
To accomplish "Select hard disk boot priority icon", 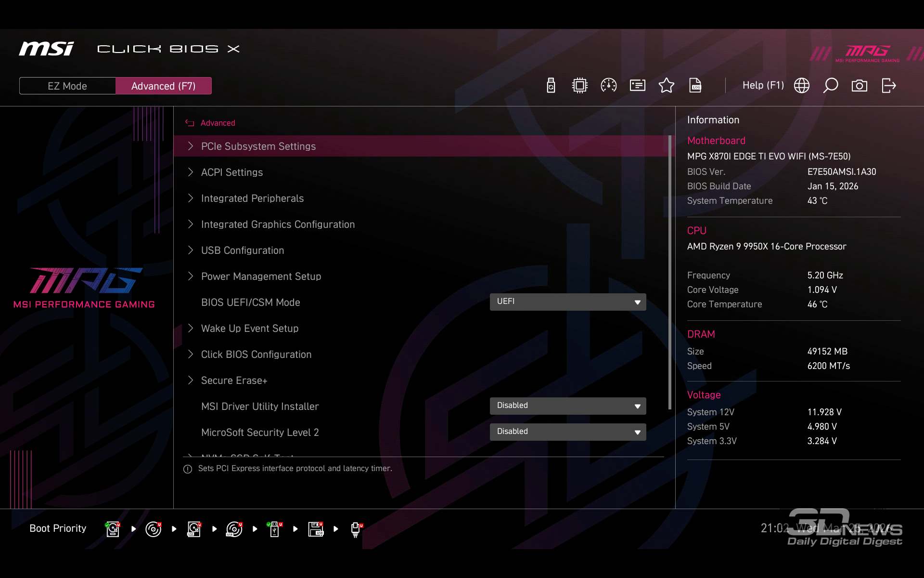I will point(113,529).
